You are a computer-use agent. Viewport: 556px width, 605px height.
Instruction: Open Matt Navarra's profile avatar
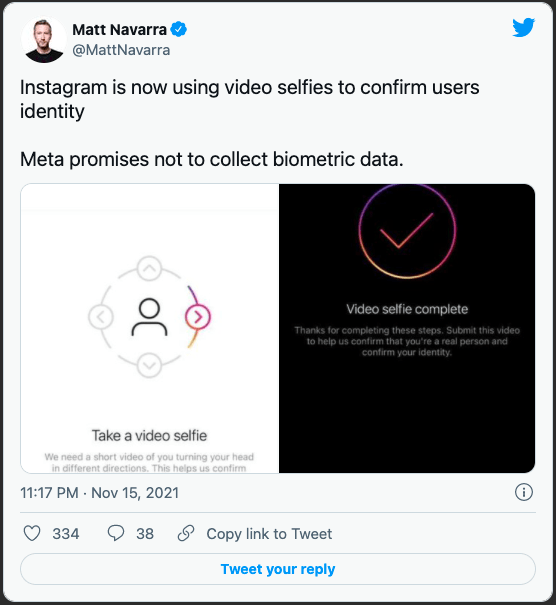[44, 40]
